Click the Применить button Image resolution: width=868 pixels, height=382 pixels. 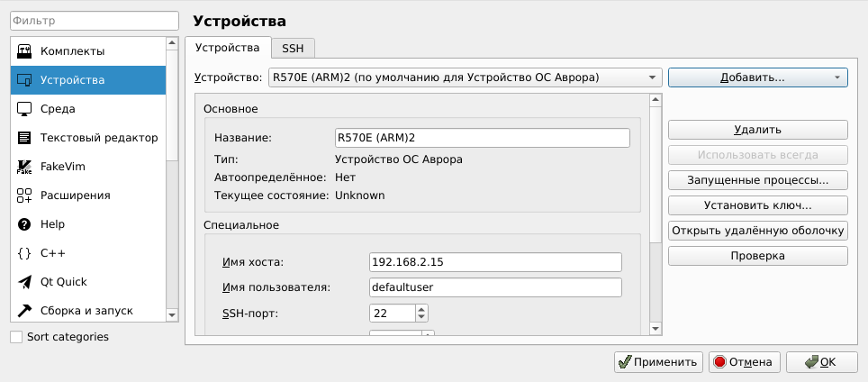tap(659, 362)
